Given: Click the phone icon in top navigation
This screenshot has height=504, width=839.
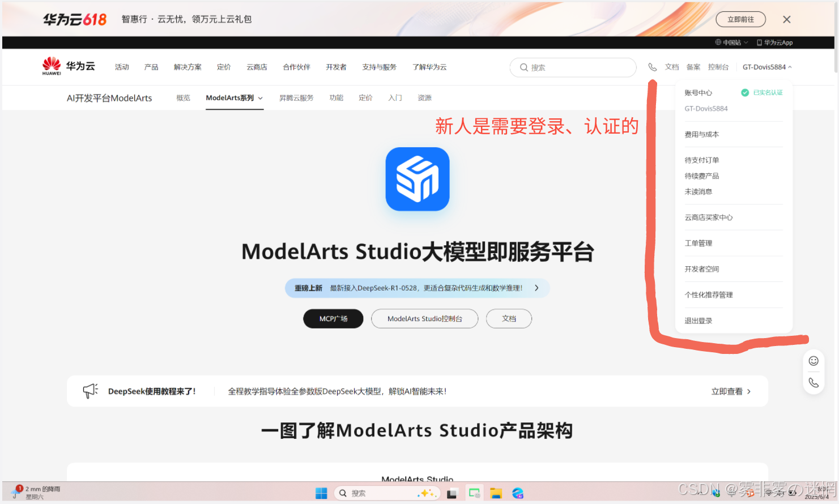Looking at the screenshot, I should point(653,67).
